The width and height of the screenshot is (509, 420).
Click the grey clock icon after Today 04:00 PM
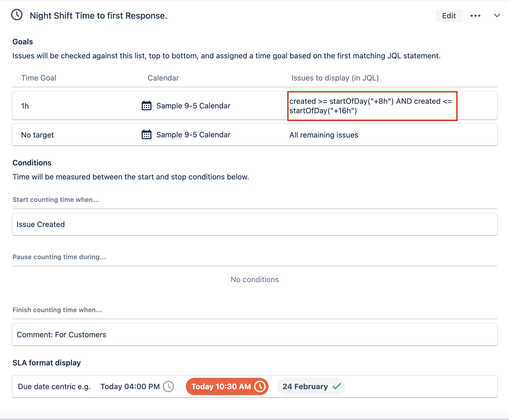click(x=169, y=386)
